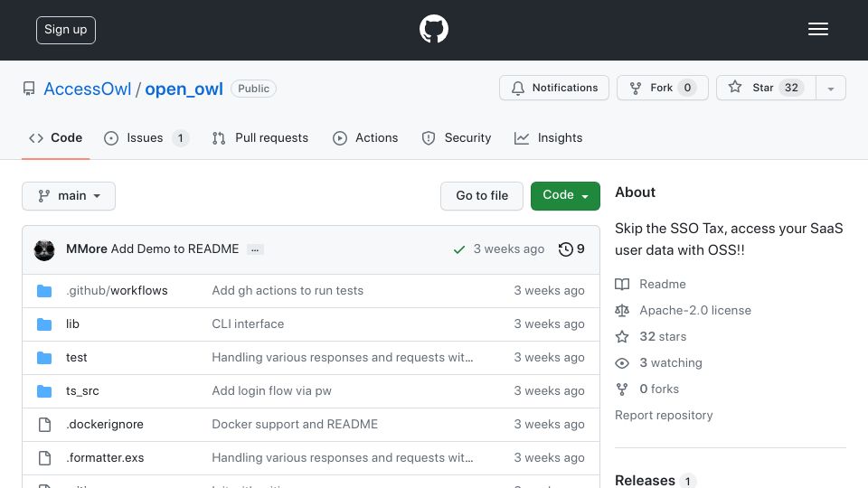Screen dimensions: 868x488
Task: Switch to the Issues tab
Action: point(146,137)
